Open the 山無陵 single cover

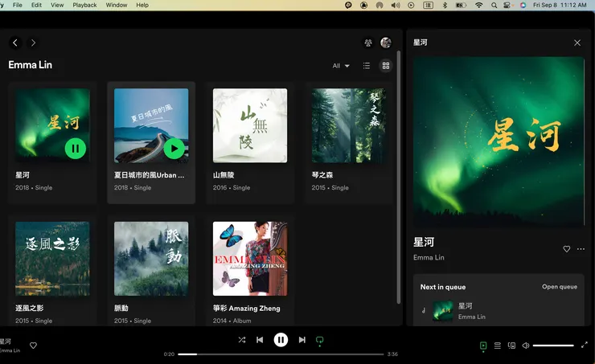point(250,125)
